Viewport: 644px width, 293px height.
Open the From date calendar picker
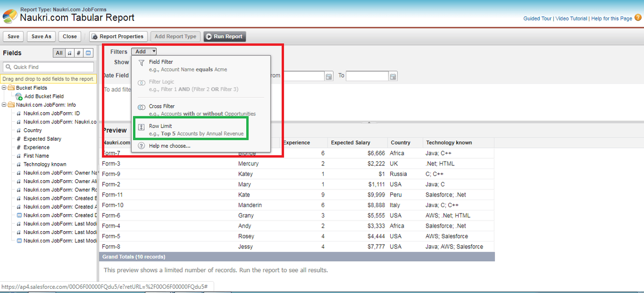330,76
